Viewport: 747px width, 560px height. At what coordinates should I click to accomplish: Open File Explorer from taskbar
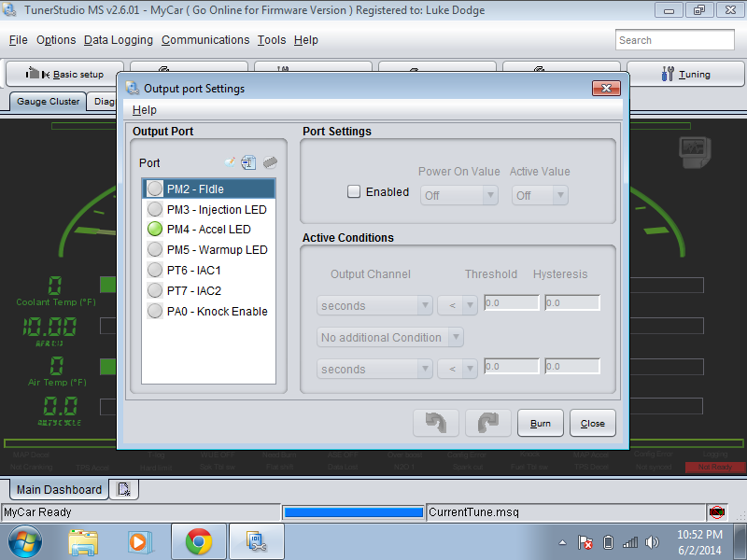(83, 542)
